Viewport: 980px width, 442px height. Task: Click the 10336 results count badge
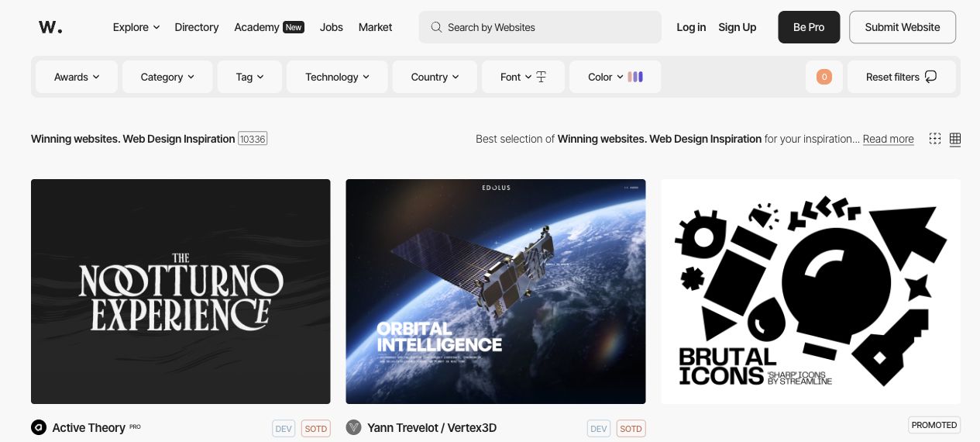tap(253, 139)
